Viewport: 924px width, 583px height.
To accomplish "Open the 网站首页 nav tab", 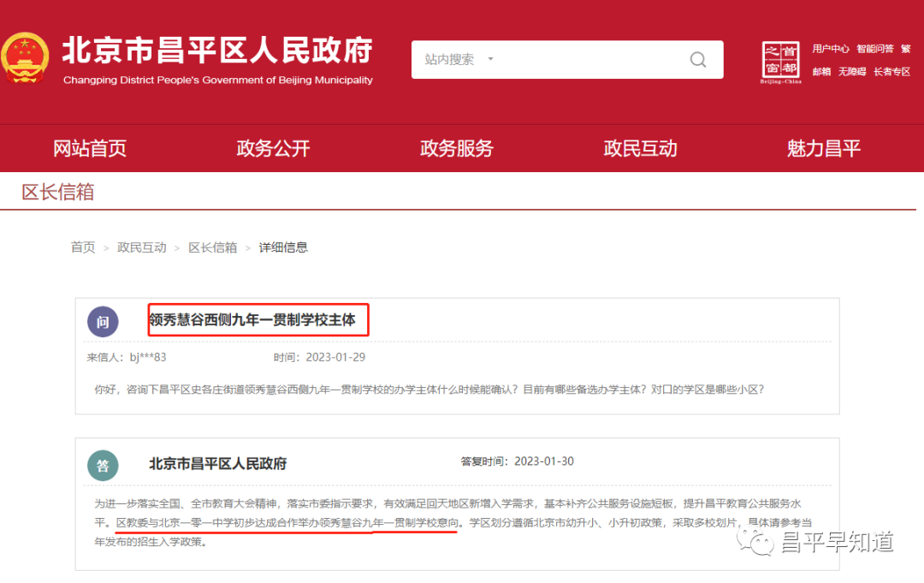I will click(x=90, y=149).
